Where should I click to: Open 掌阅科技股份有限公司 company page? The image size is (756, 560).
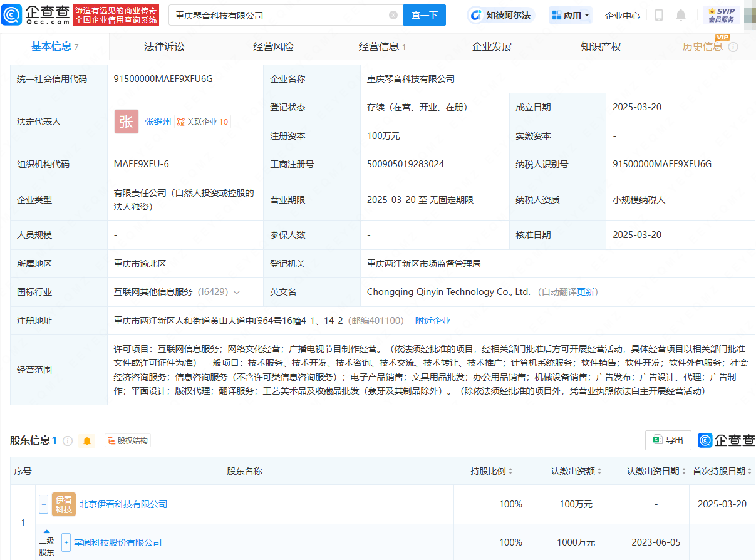coord(118,542)
